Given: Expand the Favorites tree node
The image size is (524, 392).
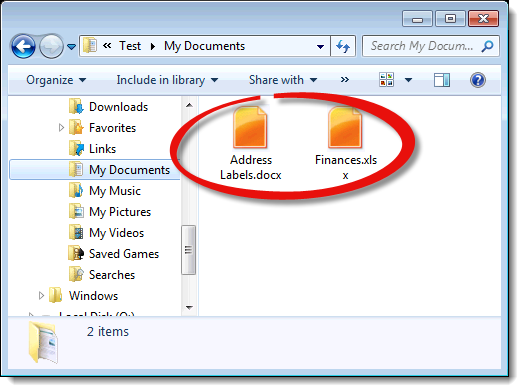Looking at the screenshot, I should coord(61,128).
